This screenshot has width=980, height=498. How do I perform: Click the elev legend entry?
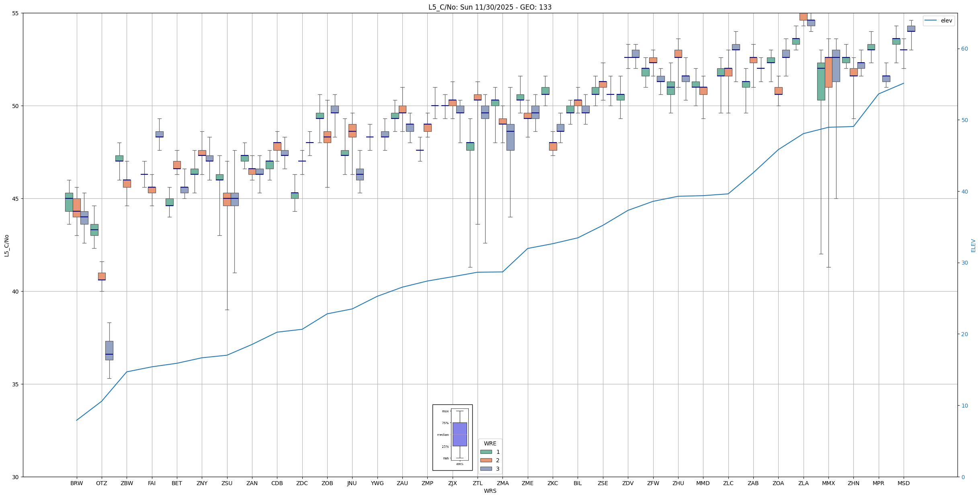click(x=938, y=20)
